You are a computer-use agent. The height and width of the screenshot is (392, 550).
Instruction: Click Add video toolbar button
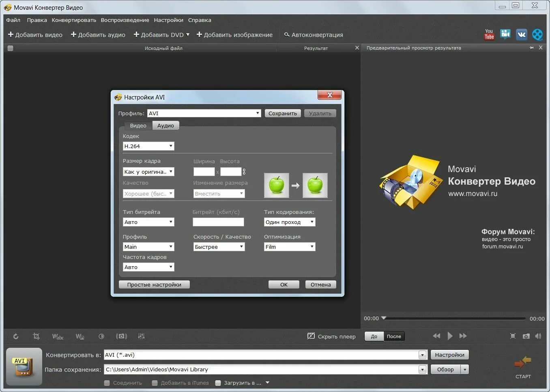pos(35,35)
